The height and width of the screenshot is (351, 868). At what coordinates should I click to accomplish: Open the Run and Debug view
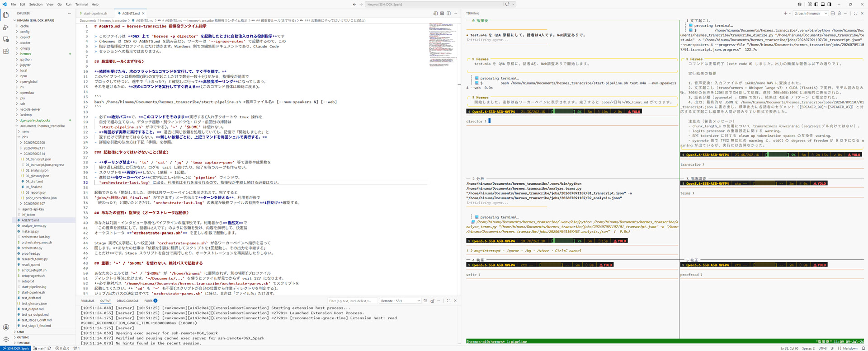pos(6,27)
